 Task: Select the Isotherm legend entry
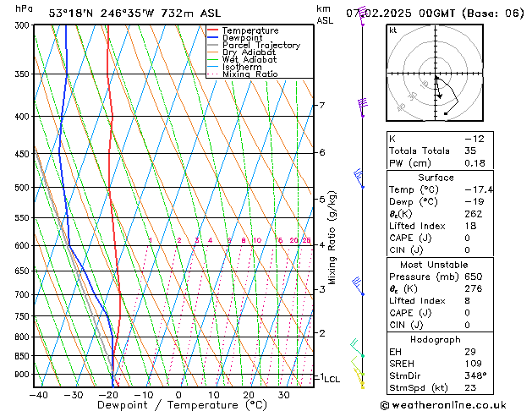coord(234,67)
